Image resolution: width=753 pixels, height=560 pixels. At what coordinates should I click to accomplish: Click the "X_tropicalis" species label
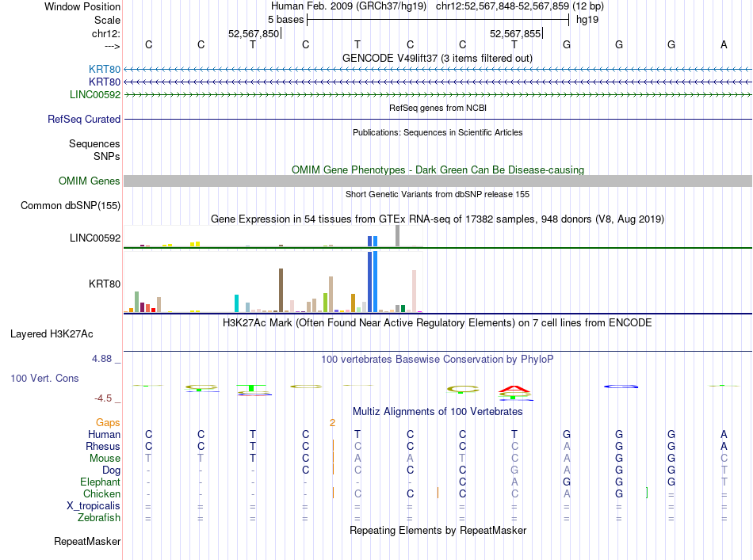94,506
